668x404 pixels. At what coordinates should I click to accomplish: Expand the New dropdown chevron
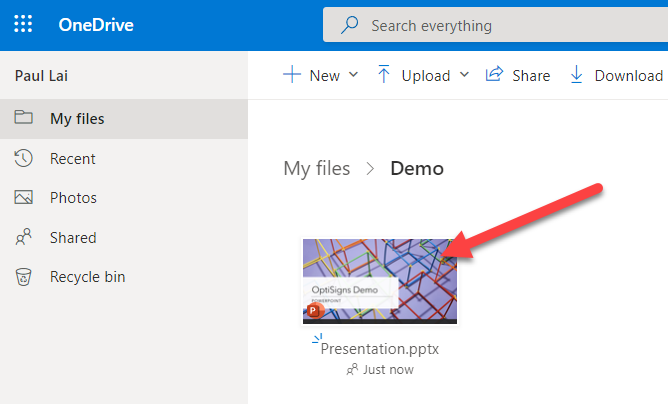pos(353,75)
